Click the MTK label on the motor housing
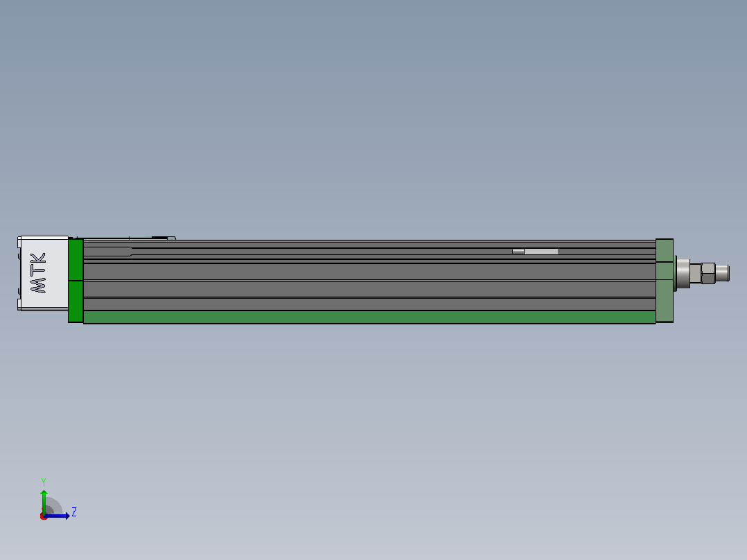Viewport: 747px width, 560px height. 38,273
